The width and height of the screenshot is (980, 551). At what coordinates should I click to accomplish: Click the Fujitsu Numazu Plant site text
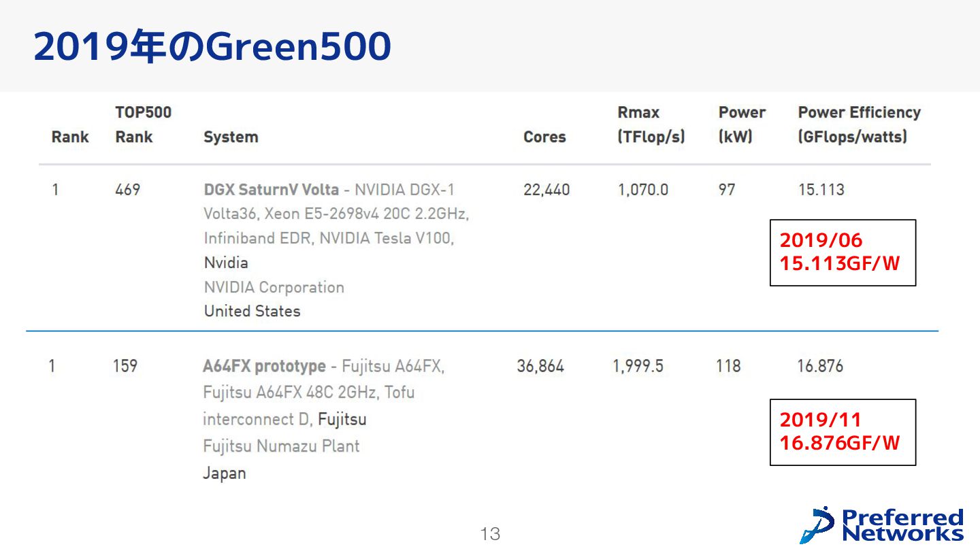pyautogui.click(x=281, y=446)
